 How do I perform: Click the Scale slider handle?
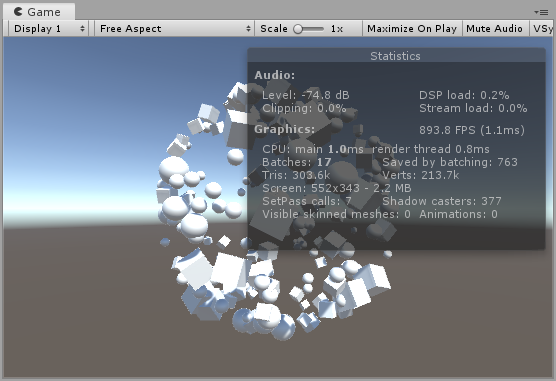pos(298,29)
